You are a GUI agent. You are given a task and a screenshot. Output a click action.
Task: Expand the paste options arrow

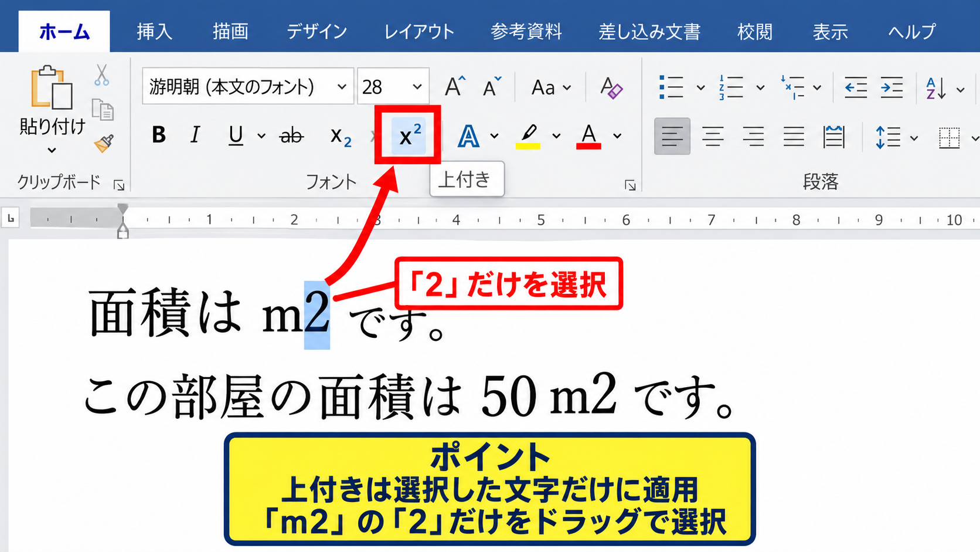point(52,150)
